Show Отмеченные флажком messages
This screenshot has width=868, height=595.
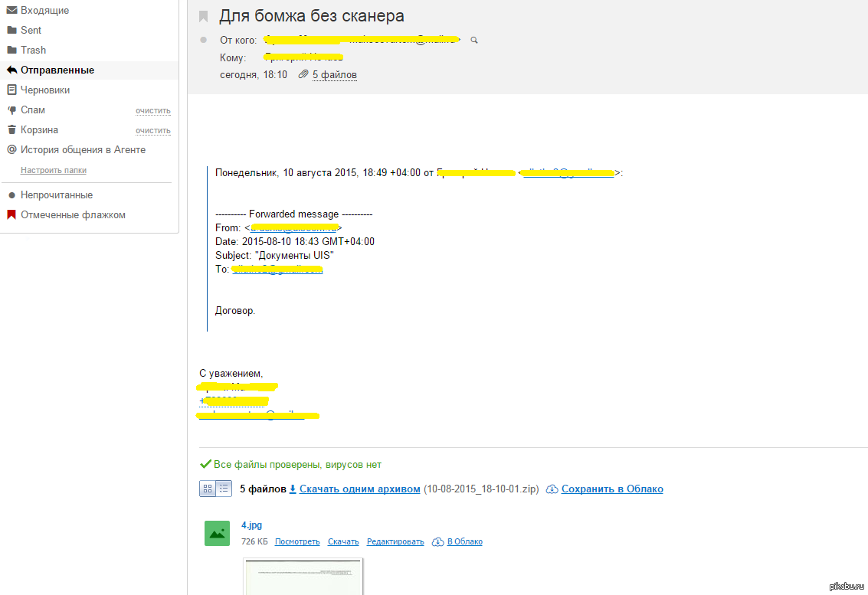tap(73, 214)
